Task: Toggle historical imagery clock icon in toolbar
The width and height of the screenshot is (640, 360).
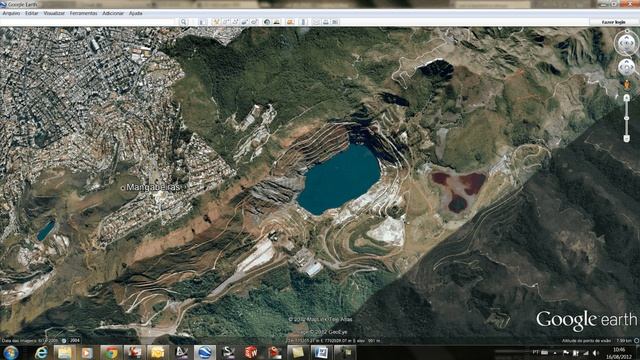Action: click(x=267, y=22)
